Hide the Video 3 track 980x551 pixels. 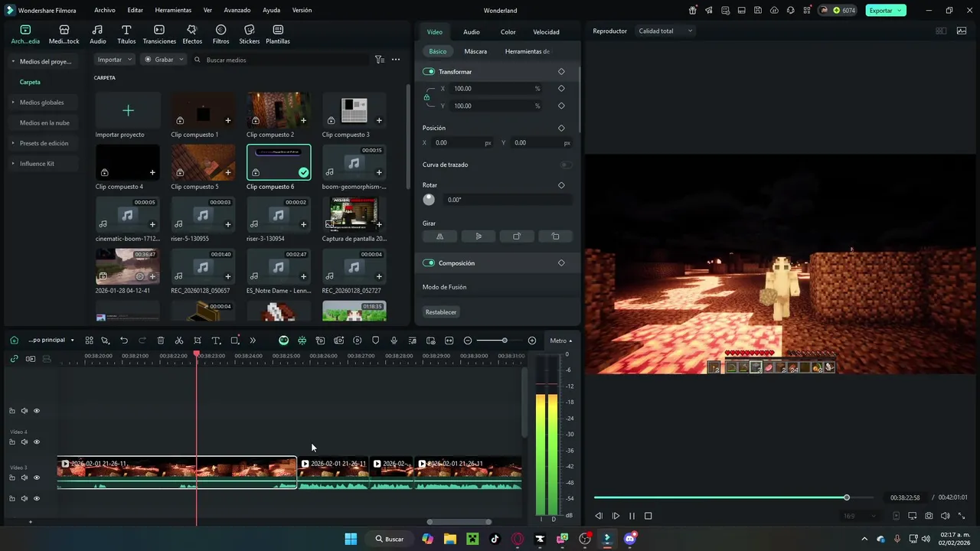36,478
